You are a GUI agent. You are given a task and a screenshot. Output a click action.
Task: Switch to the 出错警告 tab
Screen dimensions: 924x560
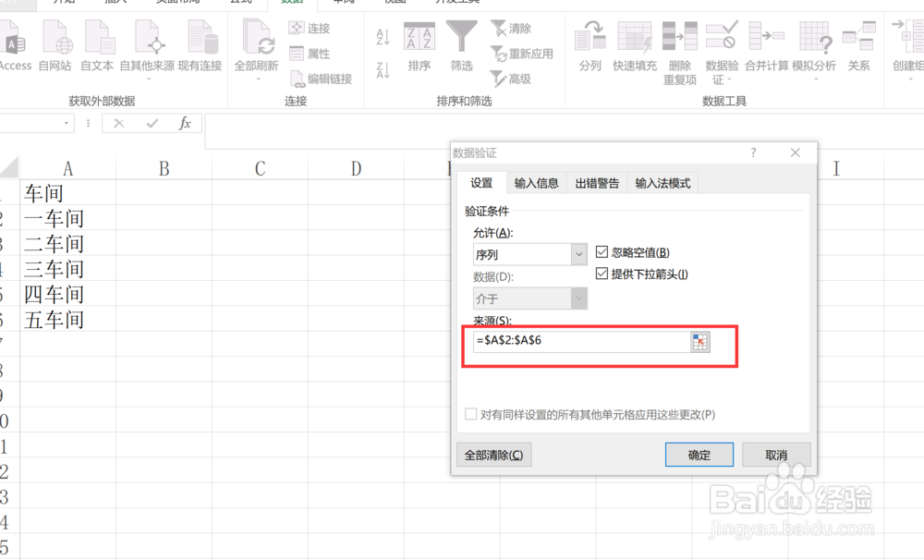click(x=596, y=182)
